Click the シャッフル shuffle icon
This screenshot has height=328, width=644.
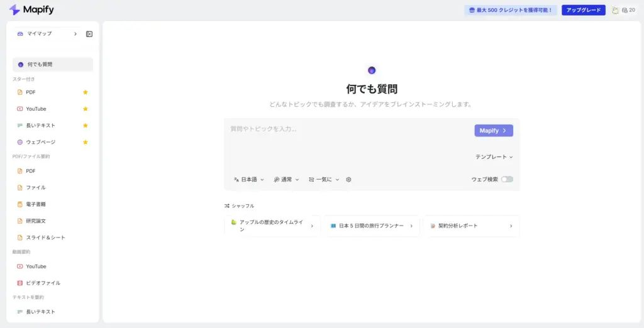pyautogui.click(x=226, y=205)
